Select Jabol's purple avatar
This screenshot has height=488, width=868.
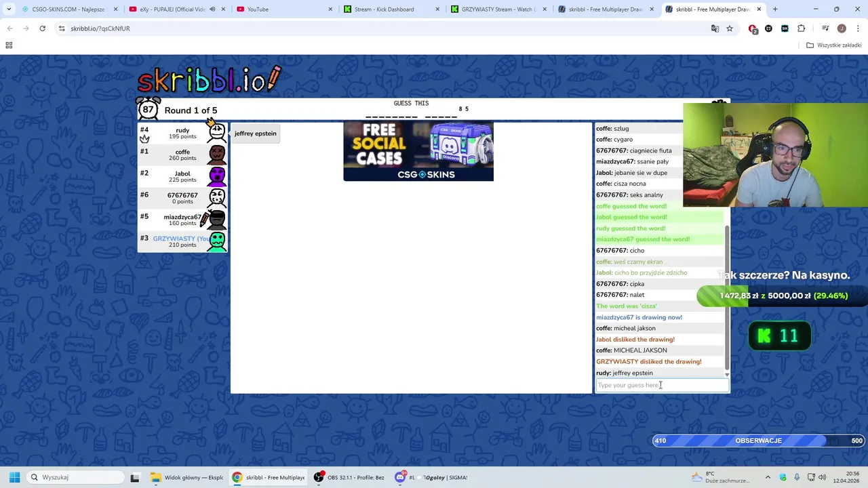pyautogui.click(x=217, y=176)
